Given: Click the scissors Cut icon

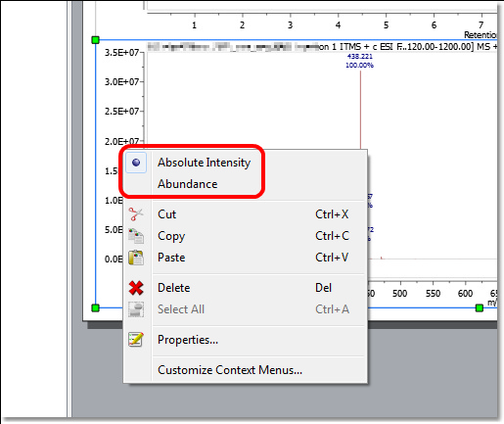Looking at the screenshot, I should pos(136,214).
